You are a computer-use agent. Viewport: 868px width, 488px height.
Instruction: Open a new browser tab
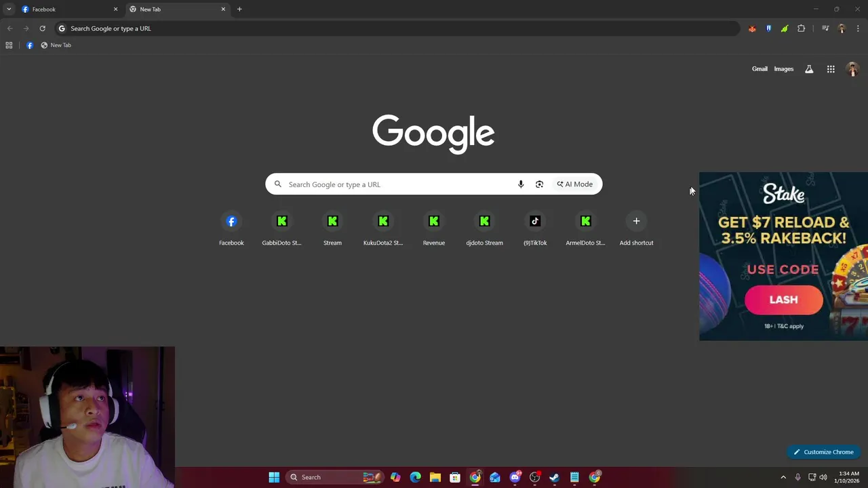coord(239,9)
